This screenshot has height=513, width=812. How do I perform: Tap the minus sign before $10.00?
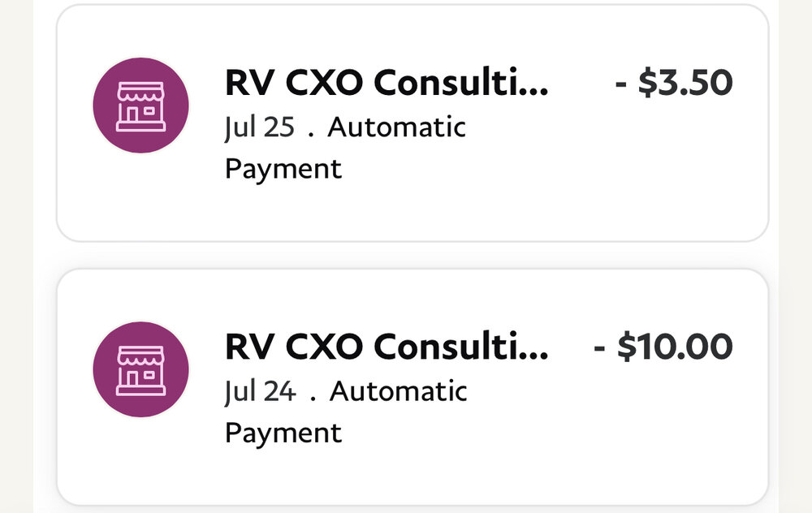click(600, 348)
